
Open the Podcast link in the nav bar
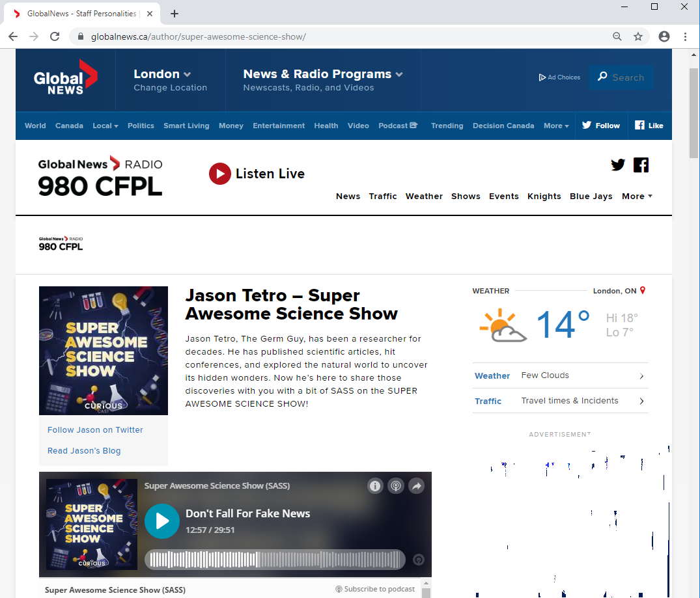pos(398,126)
